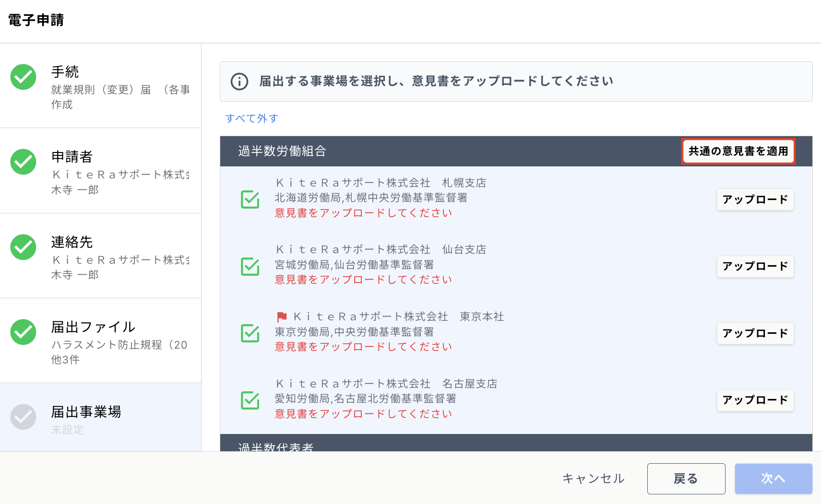Open the 申請者 step in the sidebar
This screenshot has width=821, height=504.
(x=100, y=171)
